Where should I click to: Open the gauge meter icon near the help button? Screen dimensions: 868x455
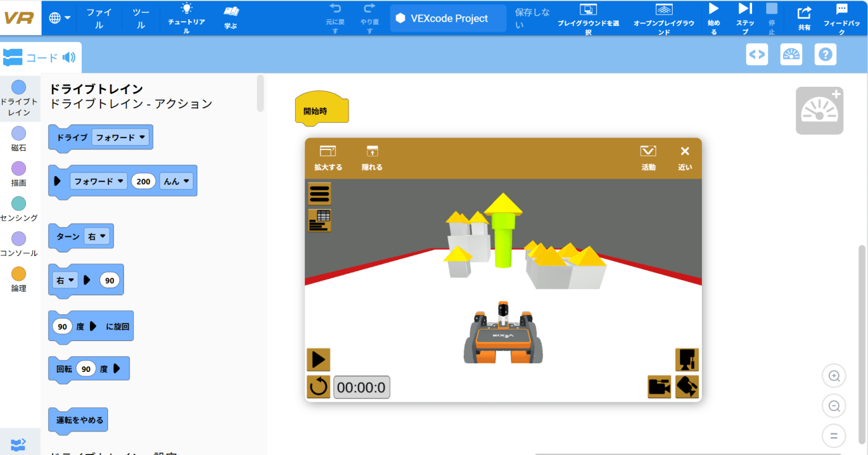[791, 55]
